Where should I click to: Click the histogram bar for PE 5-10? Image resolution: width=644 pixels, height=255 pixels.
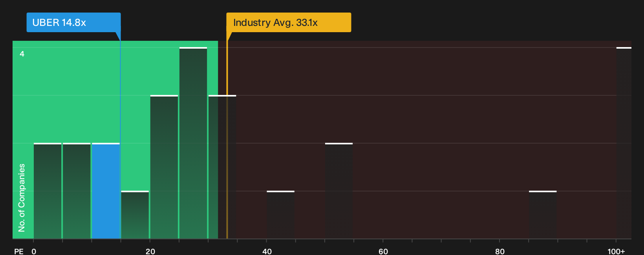click(77, 191)
